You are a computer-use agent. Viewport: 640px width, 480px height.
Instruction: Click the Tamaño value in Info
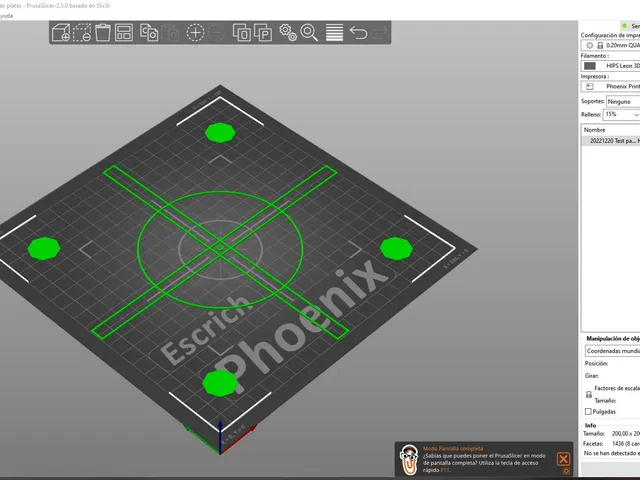point(626,433)
